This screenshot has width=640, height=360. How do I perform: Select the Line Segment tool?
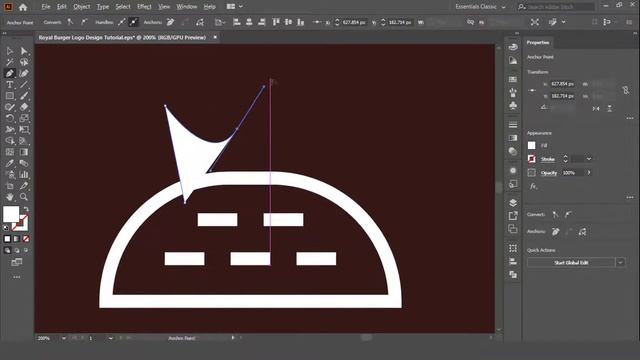[24, 84]
